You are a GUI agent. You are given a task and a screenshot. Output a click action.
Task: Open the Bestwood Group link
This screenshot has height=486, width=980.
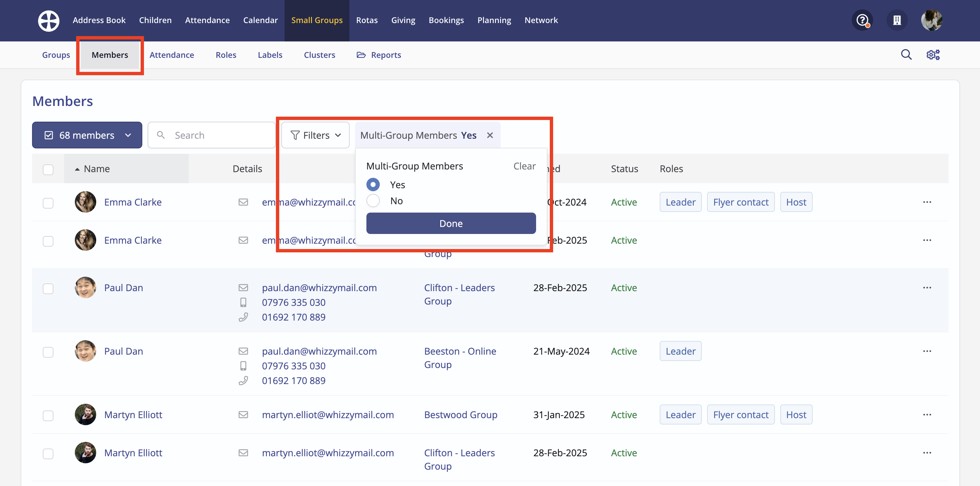tap(460, 414)
